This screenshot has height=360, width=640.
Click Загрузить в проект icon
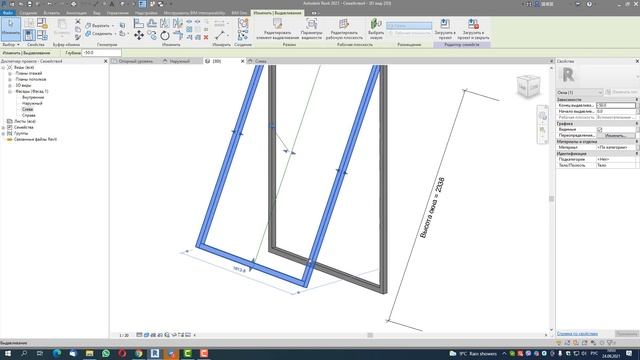445,24
